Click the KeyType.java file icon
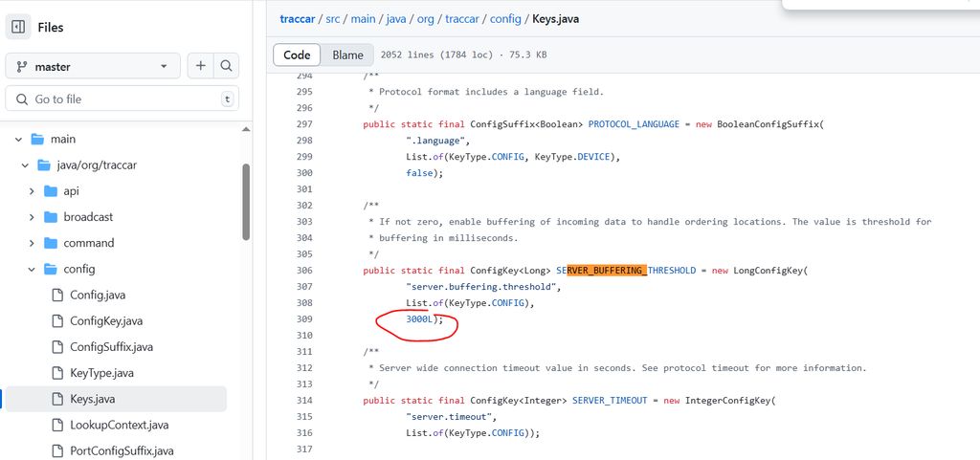Viewport: 980px width, 460px height. (57, 373)
